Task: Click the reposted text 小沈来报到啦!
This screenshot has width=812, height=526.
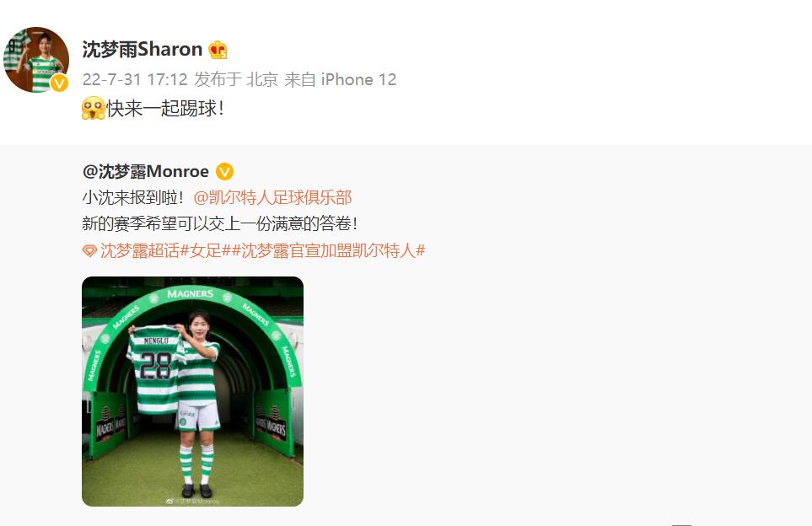Action: 133,198
